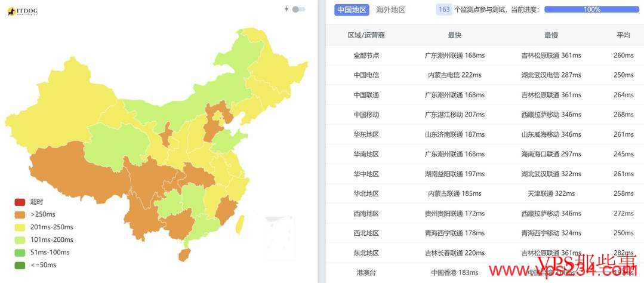This screenshot has height=283, width=644.
Task: Click Xinjiang region on the map
Action: point(61,107)
